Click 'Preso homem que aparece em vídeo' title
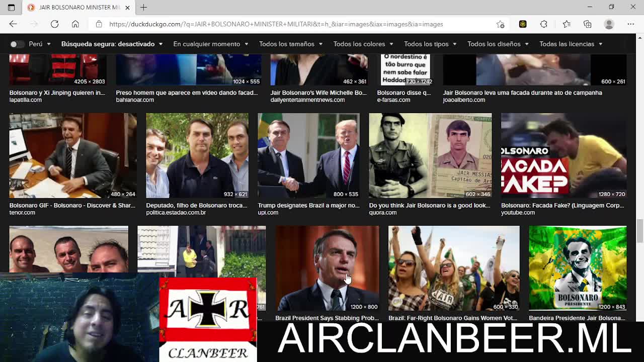Image resolution: width=644 pixels, height=362 pixels. tap(187, 93)
